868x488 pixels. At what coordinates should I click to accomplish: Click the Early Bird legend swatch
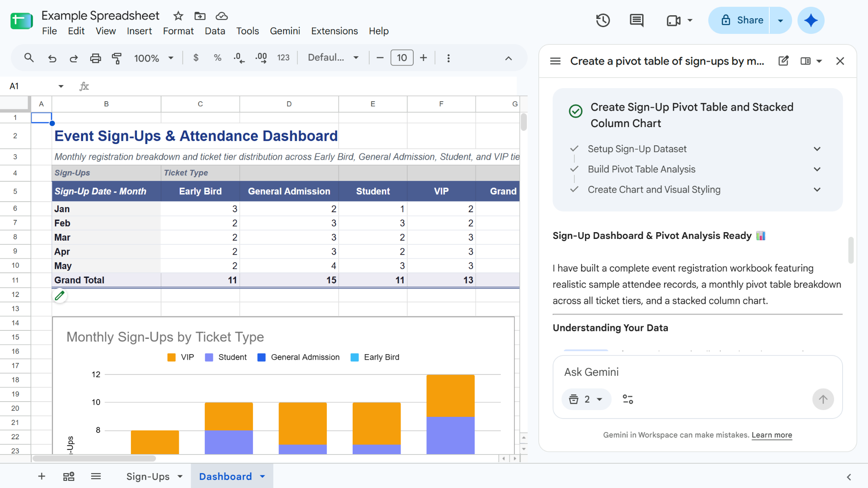355,357
